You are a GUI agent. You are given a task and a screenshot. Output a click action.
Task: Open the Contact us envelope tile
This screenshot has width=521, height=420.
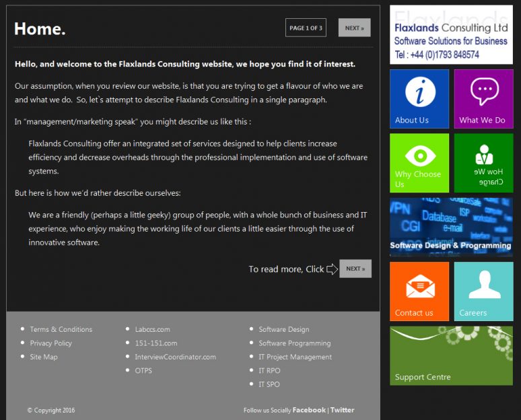[419, 291]
